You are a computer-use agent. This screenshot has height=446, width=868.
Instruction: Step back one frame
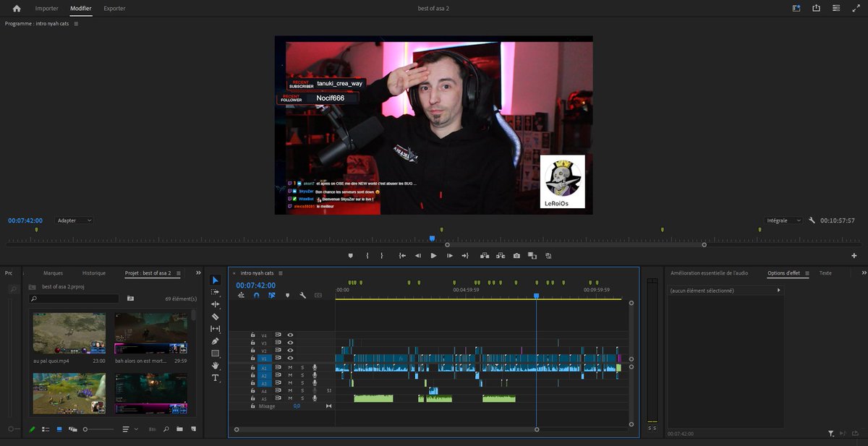tap(418, 255)
